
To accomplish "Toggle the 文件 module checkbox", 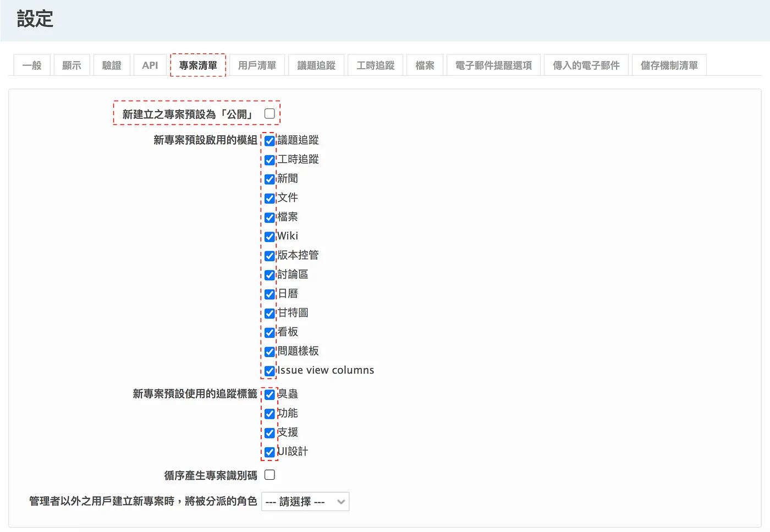I will coord(269,198).
